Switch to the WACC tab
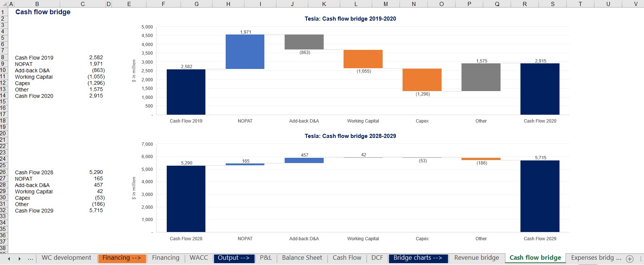 pos(199,258)
